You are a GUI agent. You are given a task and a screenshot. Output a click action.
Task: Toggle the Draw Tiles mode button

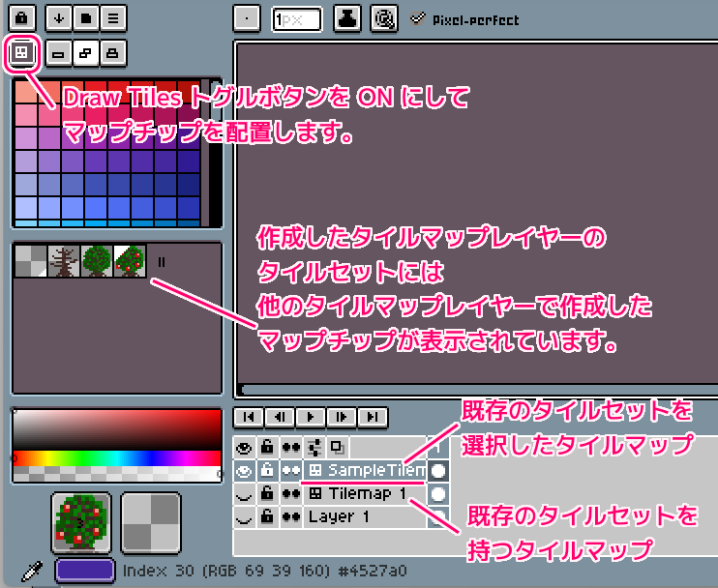21,53
